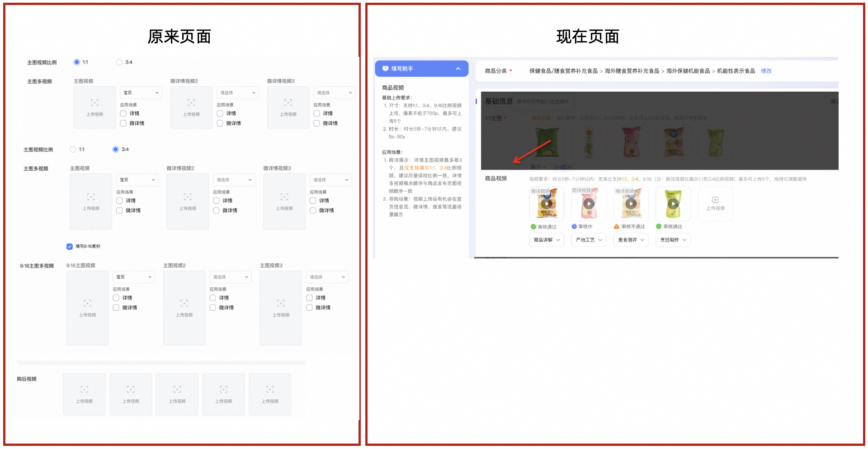Upload 主图视频 under the selected 3:4 ratio

pyautogui.click(x=91, y=201)
